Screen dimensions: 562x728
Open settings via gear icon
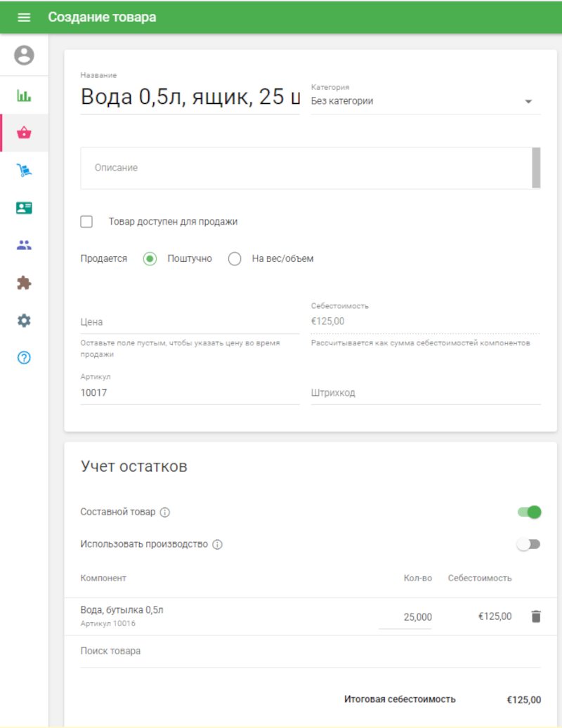[x=23, y=320]
